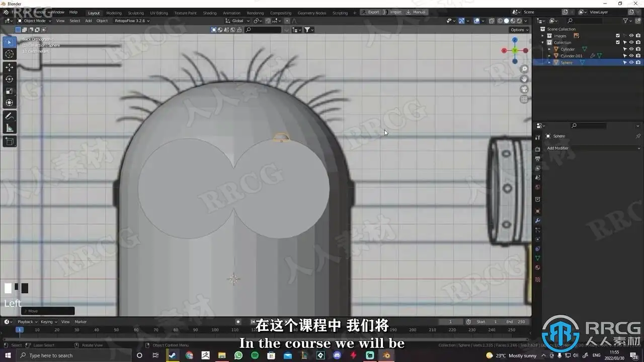The height and width of the screenshot is (362, 644).
Task: Switch to the Modeling workspace tab
Action: tap(114, 13)
